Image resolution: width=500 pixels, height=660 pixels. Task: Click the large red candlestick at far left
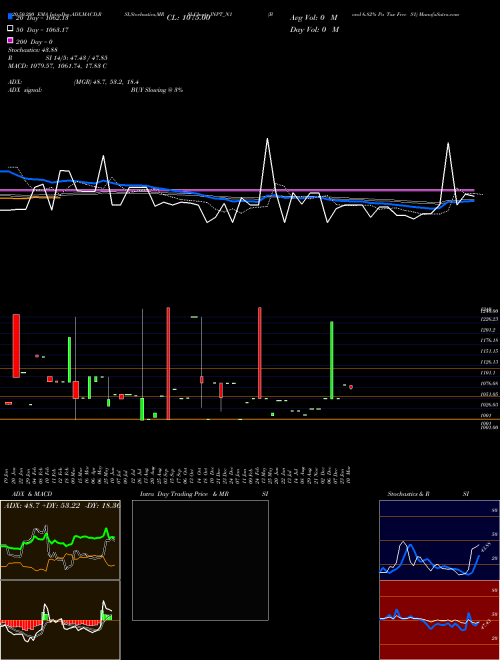tap(16, 346)
